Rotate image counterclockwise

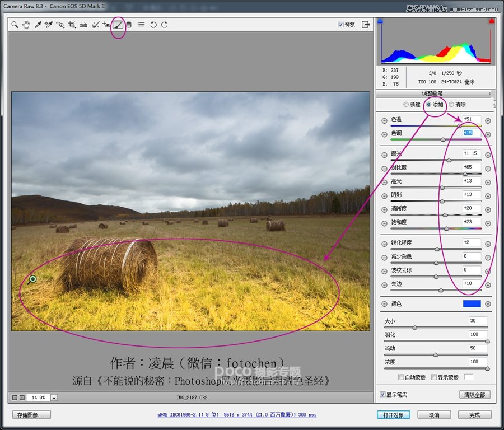pyautogui.click(x=153, y=25)
